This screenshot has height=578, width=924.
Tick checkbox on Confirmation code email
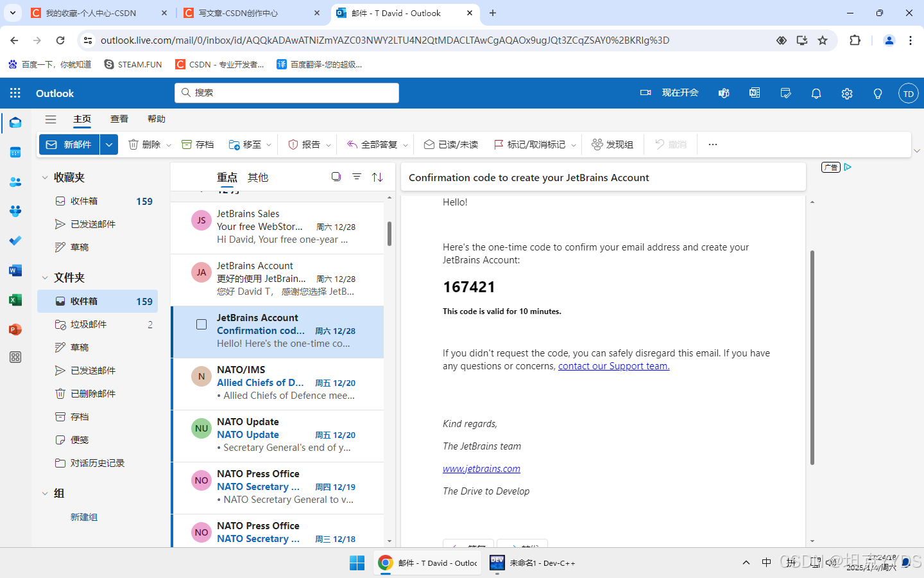pos(201,324)
